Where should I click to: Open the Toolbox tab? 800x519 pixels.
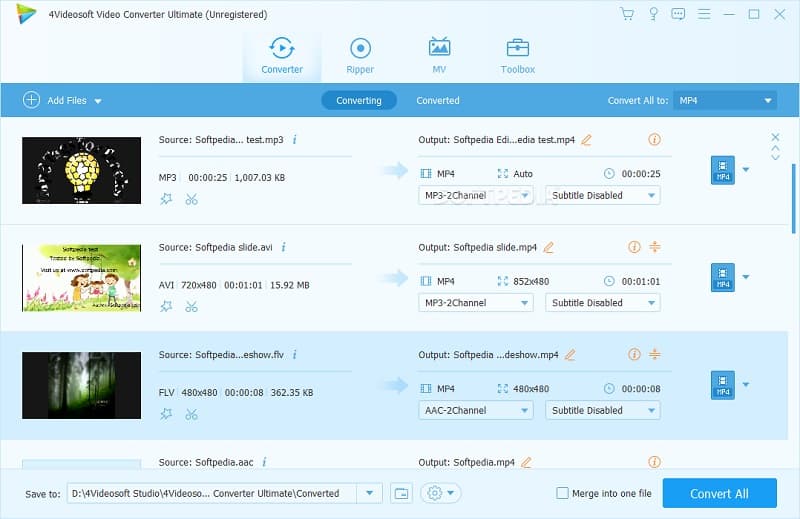[x=517, y=56]
